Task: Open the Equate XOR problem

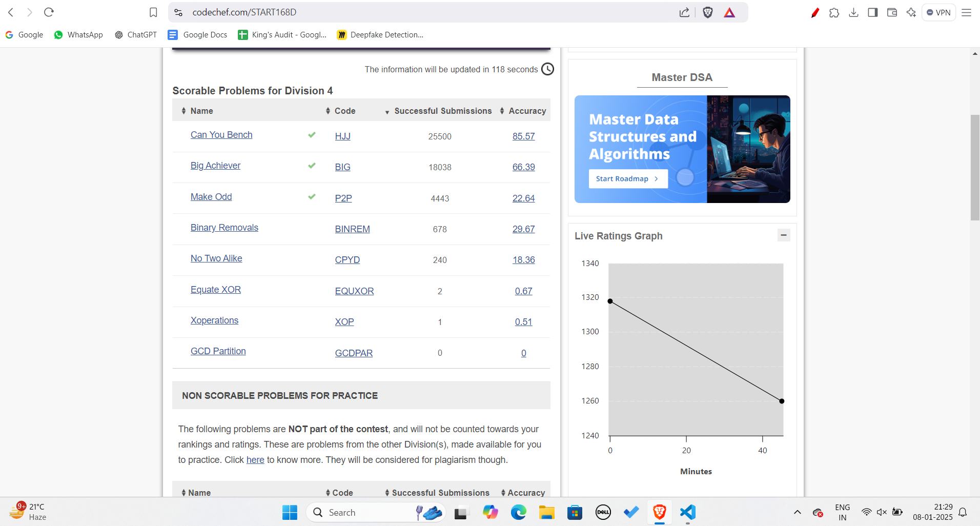Action: coord(216,290)
